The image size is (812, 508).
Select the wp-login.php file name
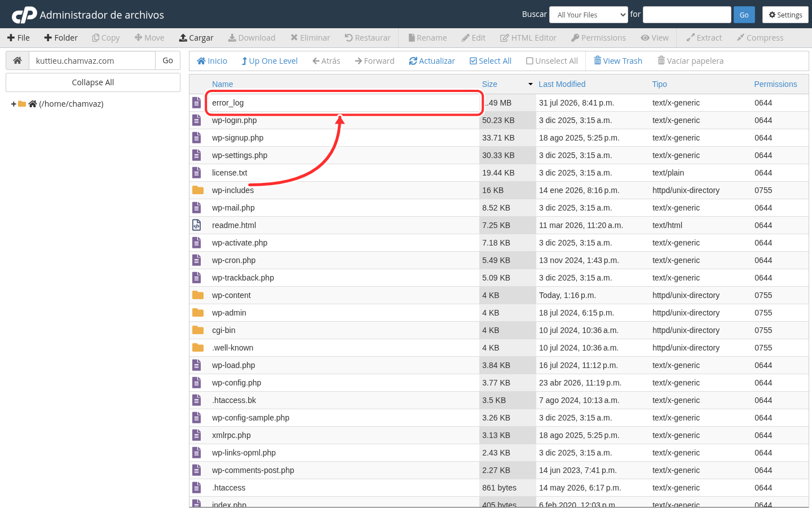point(234,120)
